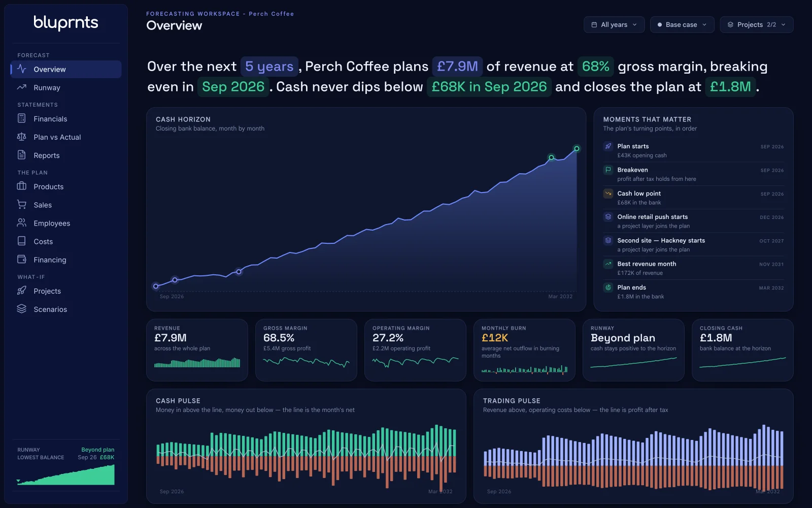The image size is (812, 508).
Task: Open the Overview page in the sidebar
Action: [66, 69]
